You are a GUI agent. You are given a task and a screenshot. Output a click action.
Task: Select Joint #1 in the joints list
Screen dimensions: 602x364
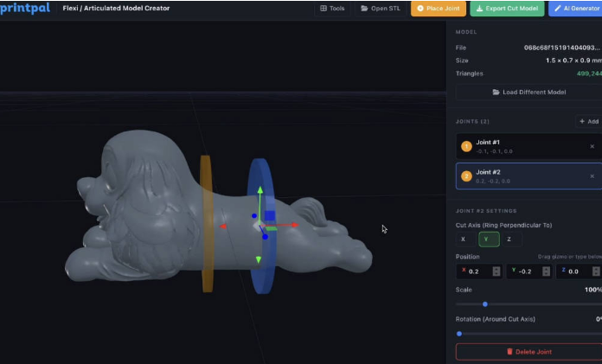coord(519,146)
